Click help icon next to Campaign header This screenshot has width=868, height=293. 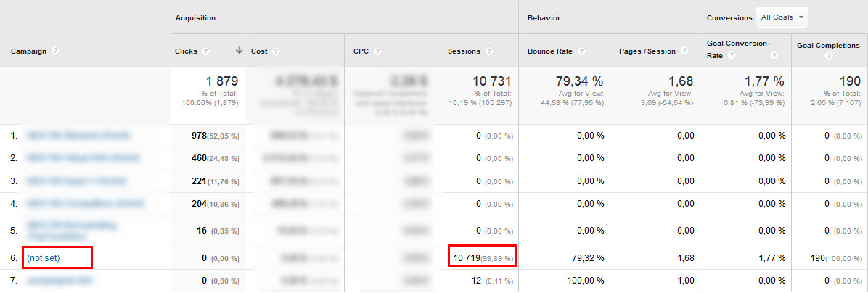click(55, 51)
